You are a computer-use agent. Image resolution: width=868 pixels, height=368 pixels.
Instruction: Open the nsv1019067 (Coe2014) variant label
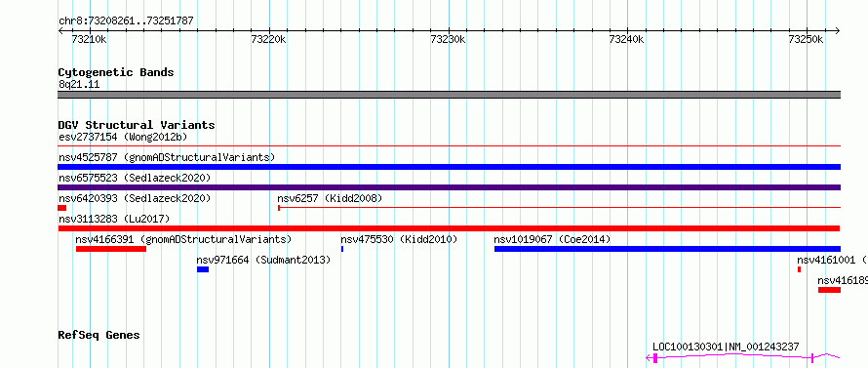click(552, 239)
